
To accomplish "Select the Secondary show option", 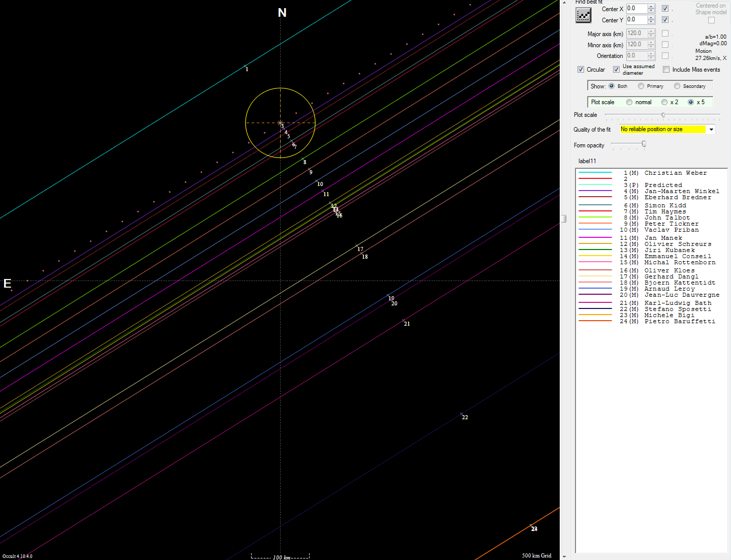I will [x=677, y=86].
